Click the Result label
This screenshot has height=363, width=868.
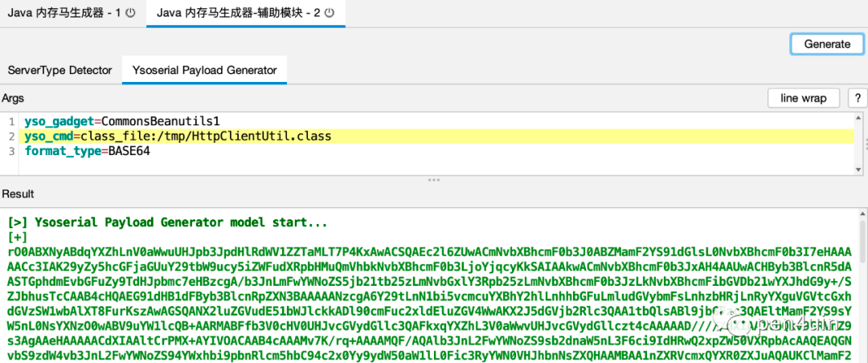pyautogui.click(x=18, y=194)
